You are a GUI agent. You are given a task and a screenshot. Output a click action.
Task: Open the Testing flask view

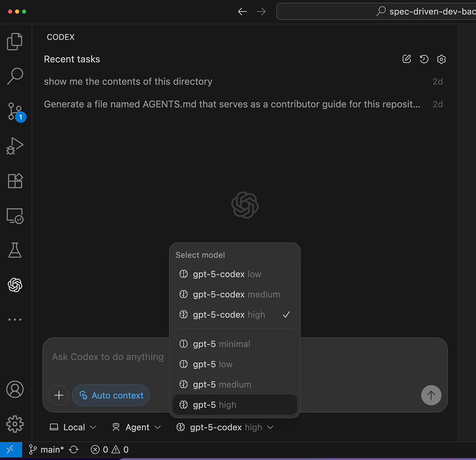pos(15,250)
